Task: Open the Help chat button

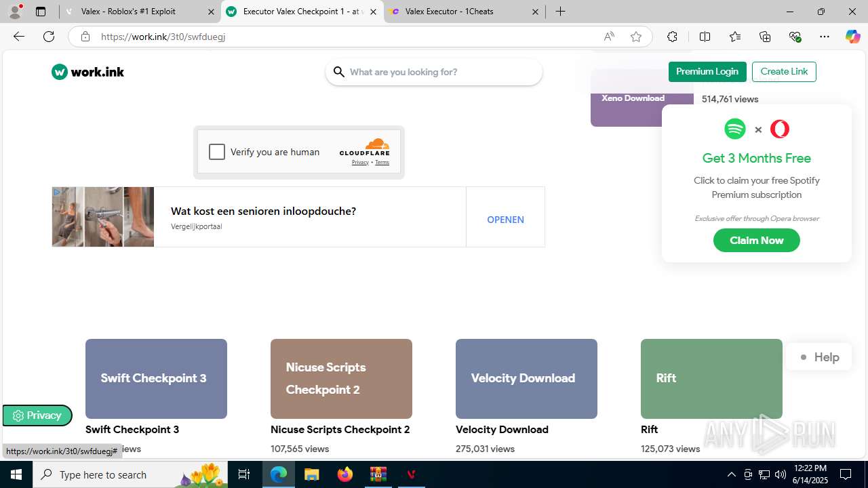Action: click(818, 357)
